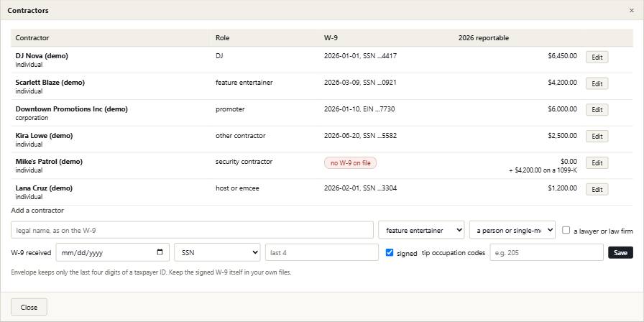Edit Downtown Promotions Inc entry
Screen dimensions: 644x322
pyautogui.click(x=597, y=110)
